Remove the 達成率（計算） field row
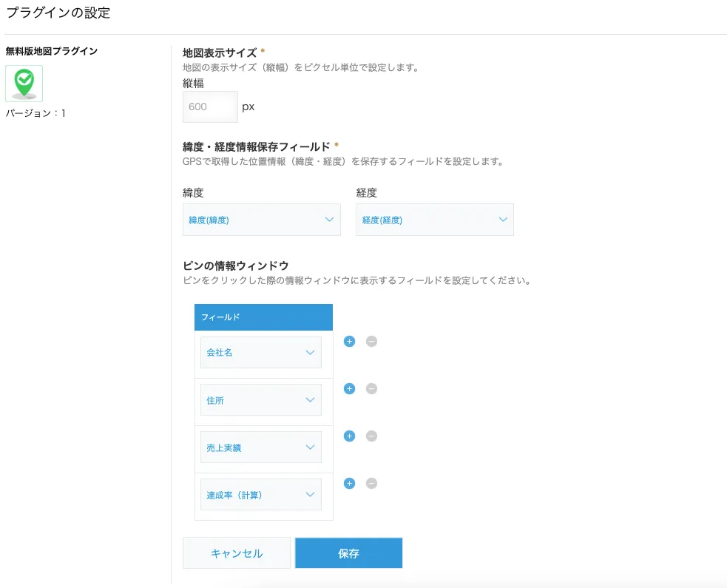The height and width of the screenshot is (588, 727). coord(371,484)
